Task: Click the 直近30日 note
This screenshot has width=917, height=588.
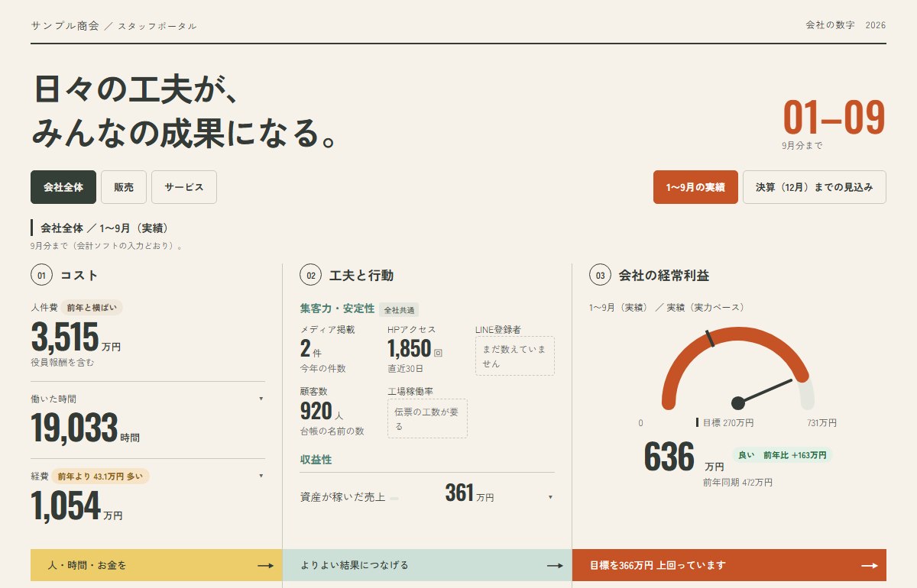Action: point(405,368)
